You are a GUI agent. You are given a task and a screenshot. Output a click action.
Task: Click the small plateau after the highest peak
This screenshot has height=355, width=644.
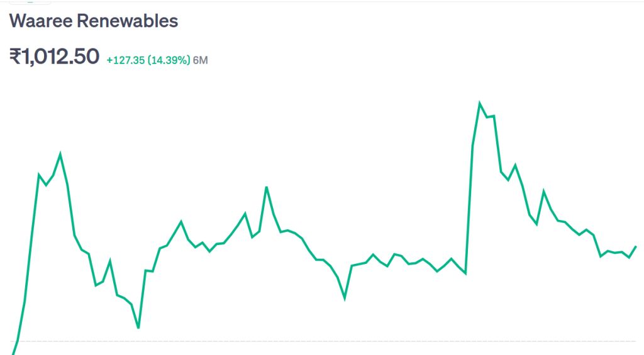tap(491, 117)
